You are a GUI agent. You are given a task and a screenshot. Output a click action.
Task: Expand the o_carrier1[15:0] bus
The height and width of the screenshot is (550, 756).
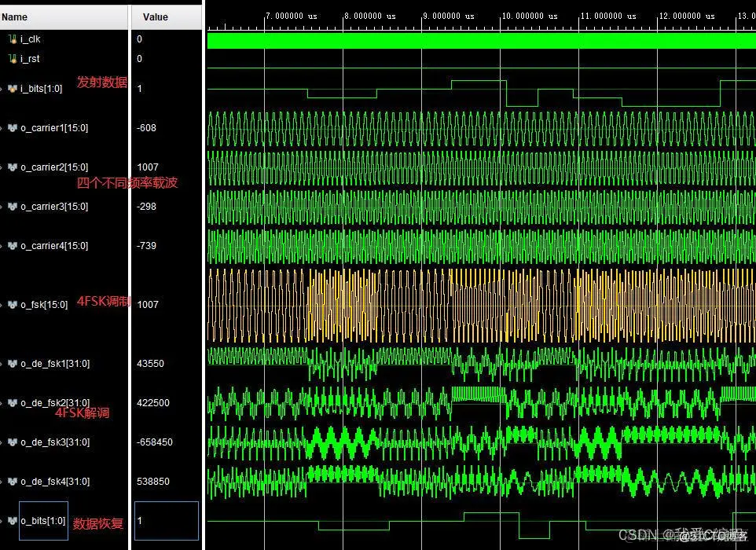pos(2,128)
